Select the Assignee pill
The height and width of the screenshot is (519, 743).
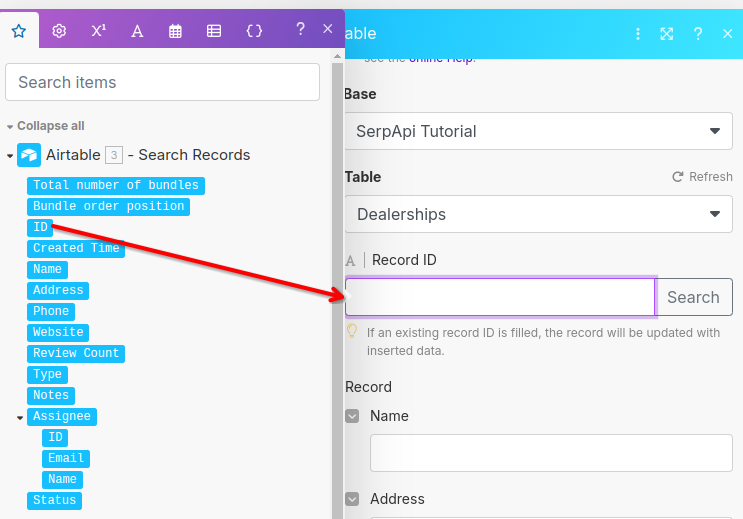click(62, 416)
